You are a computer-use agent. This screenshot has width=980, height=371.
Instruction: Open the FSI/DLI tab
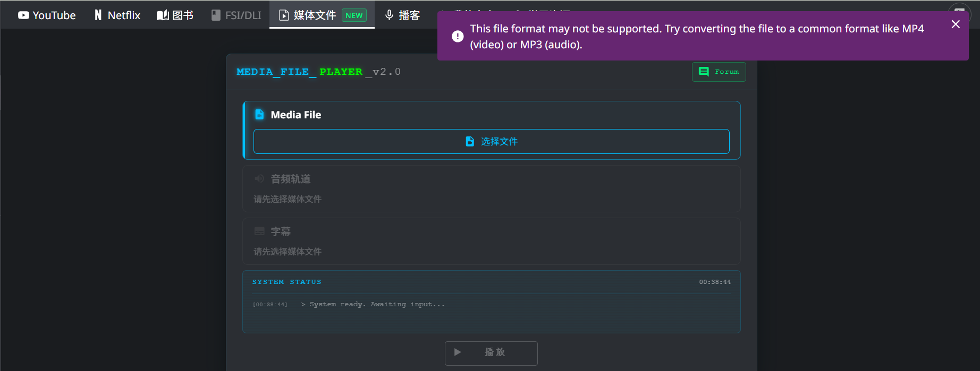tap(236, 15)
